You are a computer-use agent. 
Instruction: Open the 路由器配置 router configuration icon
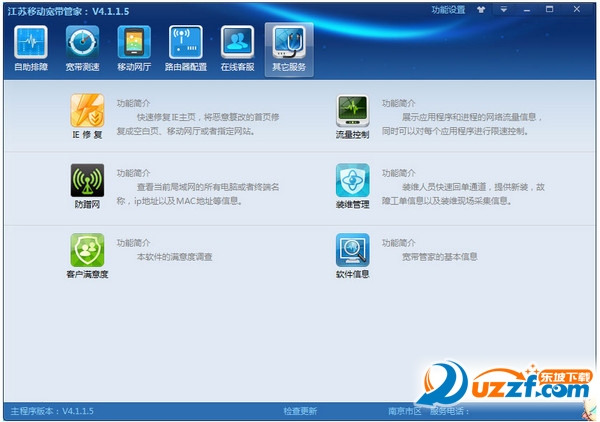(186, 49)
